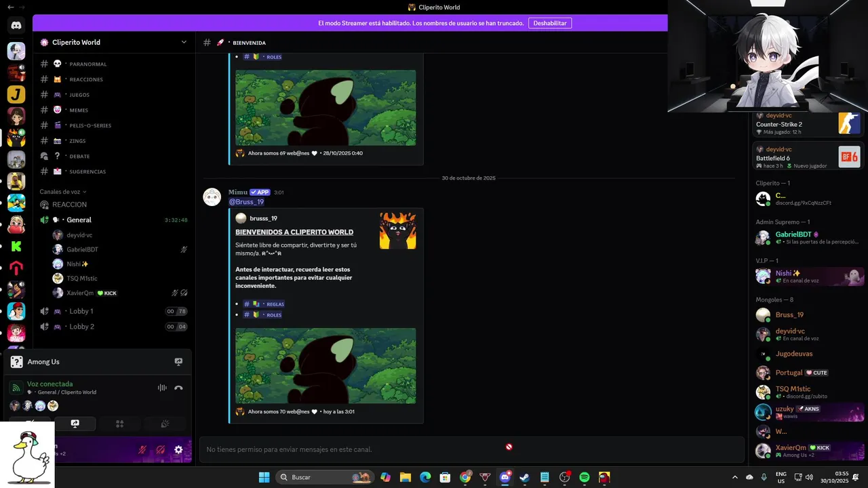Join Lobby 1 voice channel

click(x=113, y=311)
